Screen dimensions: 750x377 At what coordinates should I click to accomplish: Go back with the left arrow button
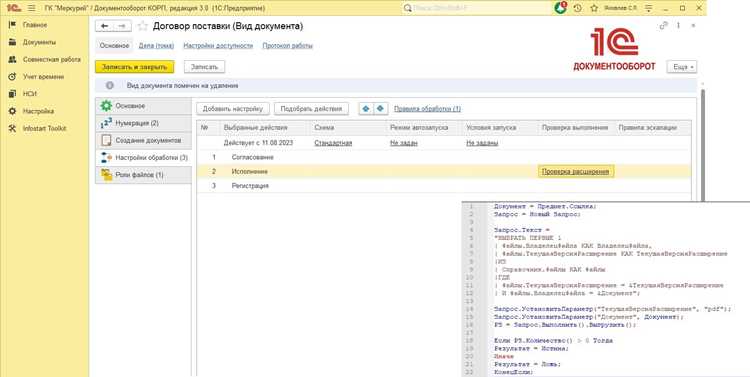pos(105,26)
